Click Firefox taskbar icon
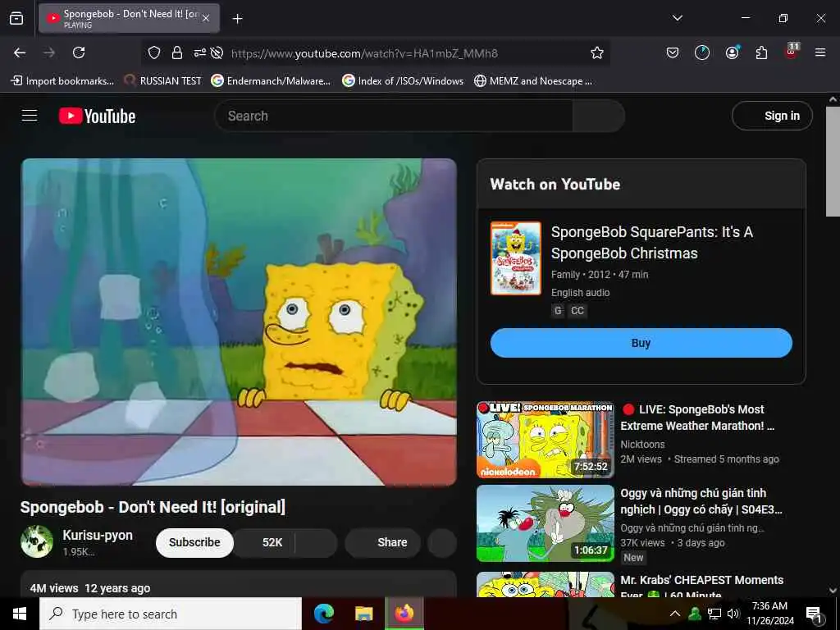Image resolution: width=840 pixels, height=630 pixels. pos(404,614)
